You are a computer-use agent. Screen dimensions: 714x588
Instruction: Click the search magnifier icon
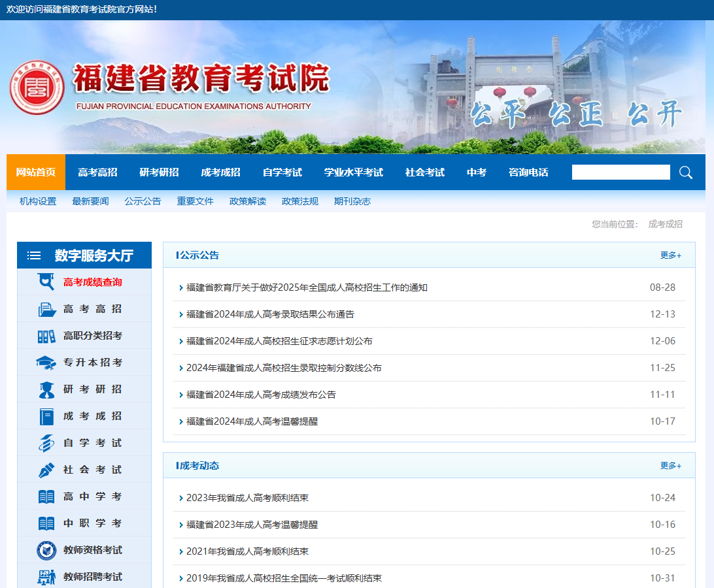pyautogui.click(x=686, y=172)
